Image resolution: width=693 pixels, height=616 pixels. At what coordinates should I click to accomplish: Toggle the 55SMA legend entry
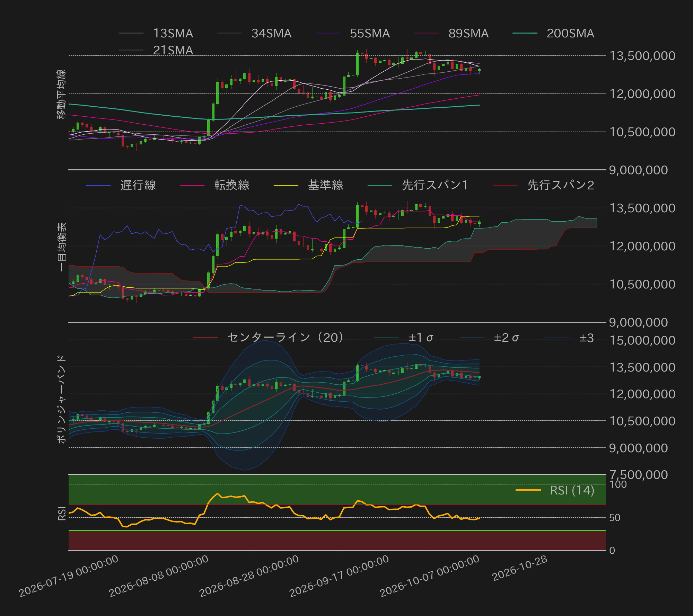click(353, 33)
